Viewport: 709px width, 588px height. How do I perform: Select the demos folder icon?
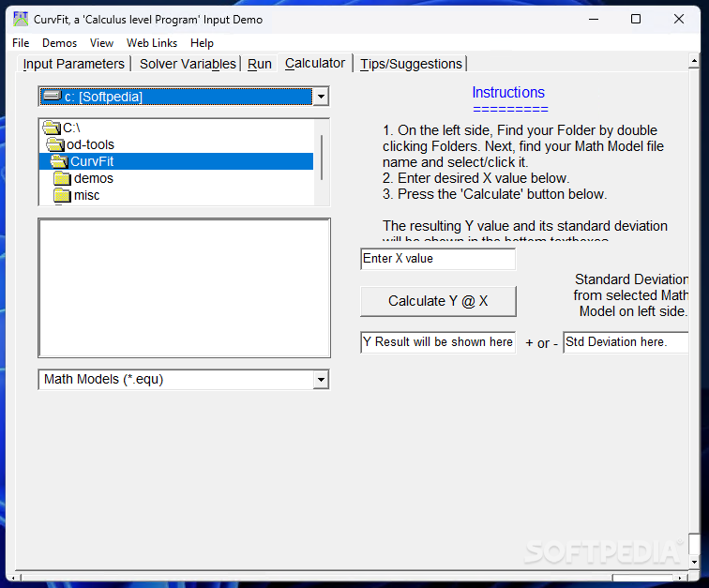click(x=62, y=179)
